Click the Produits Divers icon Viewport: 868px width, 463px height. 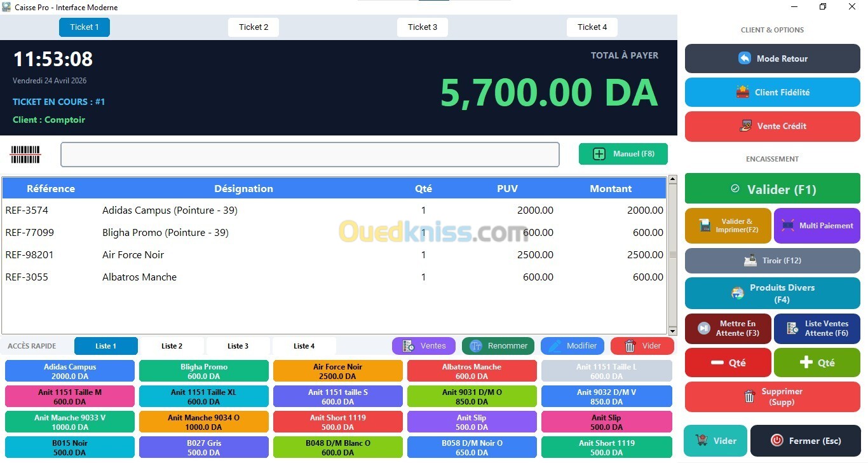coord(738,293)
